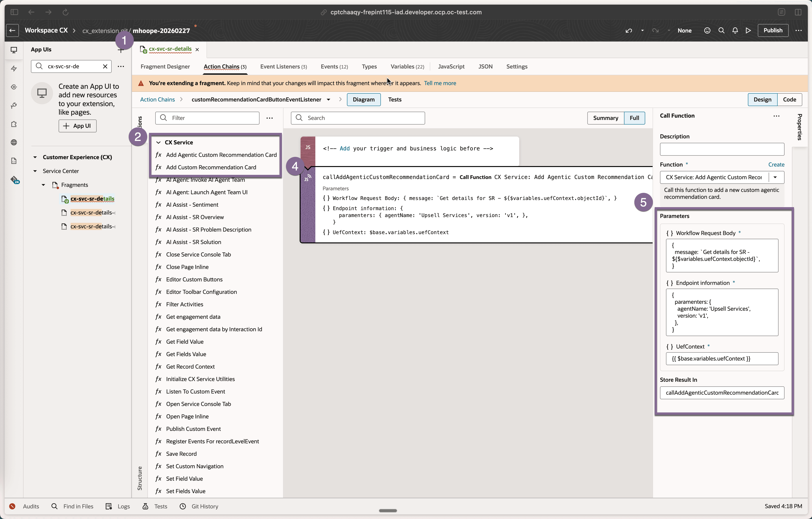The image size is (812, 519).
Task: Click the + App UI button
Action: tap(77, 126)
